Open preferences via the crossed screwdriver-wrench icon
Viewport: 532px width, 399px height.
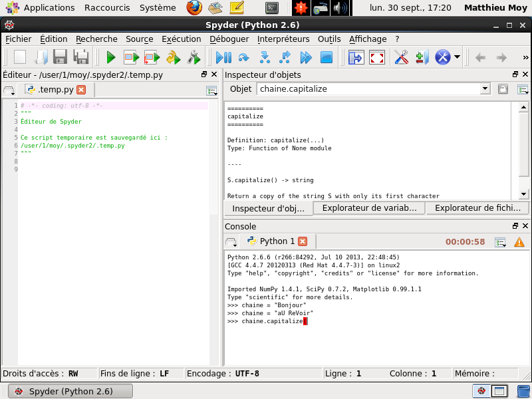[x=402, y=57]
